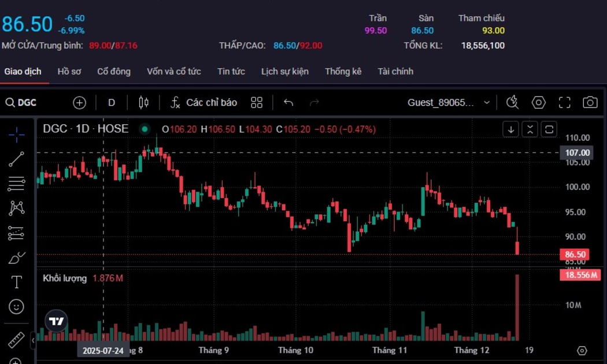Select the text annotation tool
This screenshot has height=364, width=607.
point(17,282)
